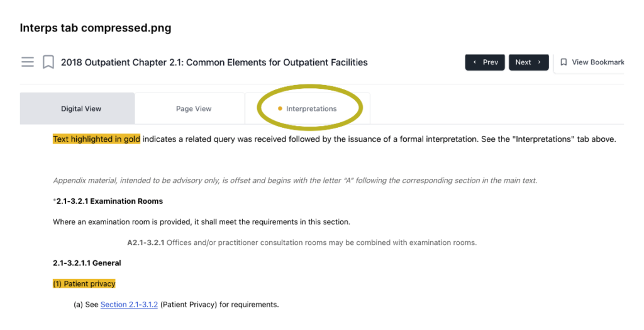Open the View Bookmark button
Image resolution: width=644 pixels, height=330 pixels.
click(589, 62)
